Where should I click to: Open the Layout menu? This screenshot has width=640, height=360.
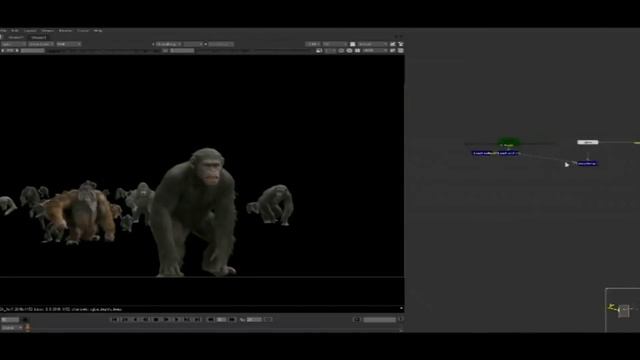[30, 31]
